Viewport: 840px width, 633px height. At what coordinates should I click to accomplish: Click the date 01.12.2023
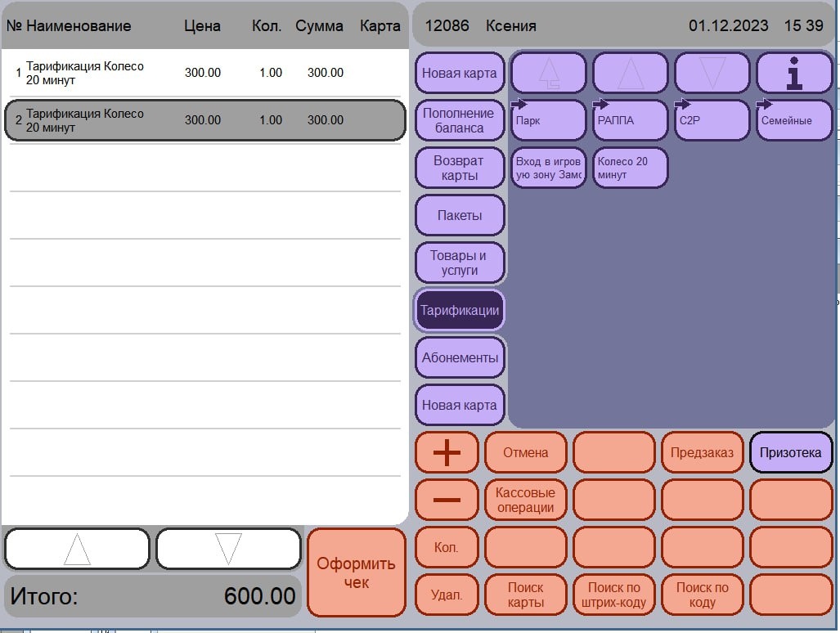pyautogui.click(x=729, y=25)
